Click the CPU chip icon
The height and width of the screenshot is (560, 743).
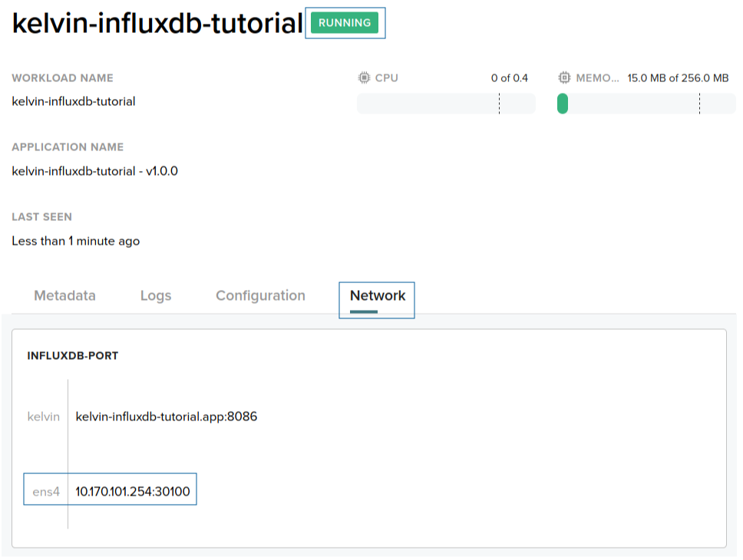[x=364, y=77]
